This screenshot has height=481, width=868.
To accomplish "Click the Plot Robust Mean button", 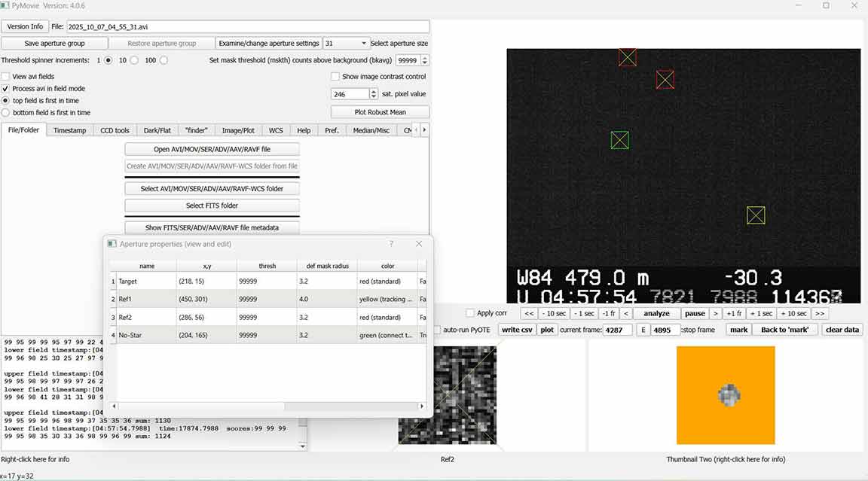I will (380, 112).
